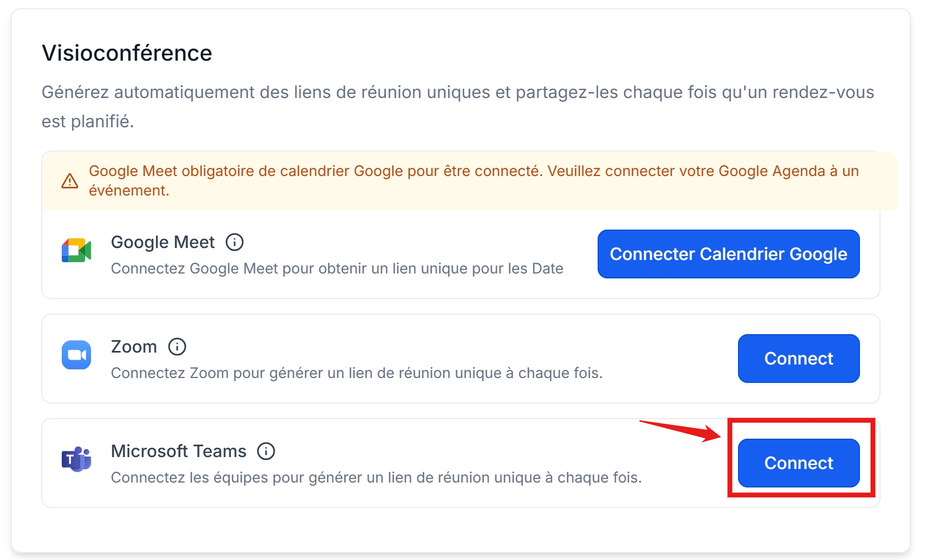Screen dimensions: 932x560
Task: Select the Zoom title label
Action: 134,347
